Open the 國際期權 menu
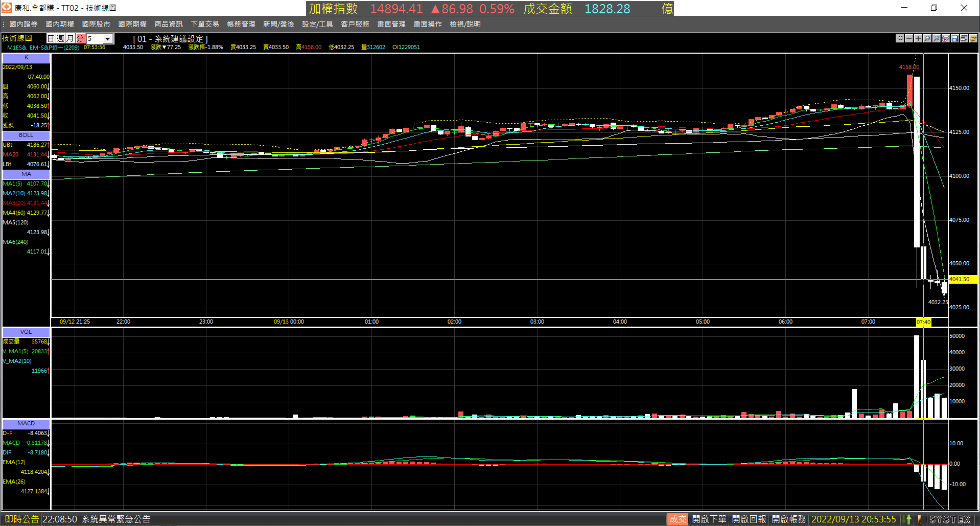The image size is (980, 526). click(x=132, y=24)
